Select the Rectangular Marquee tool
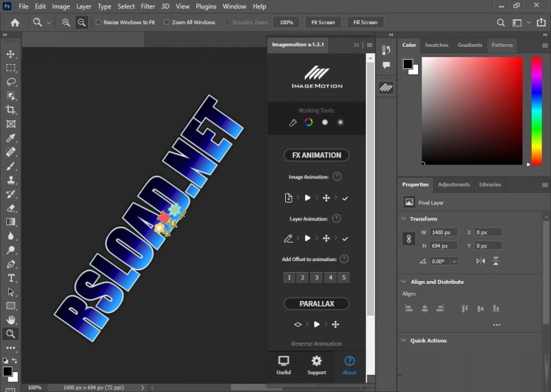This screenshot has width=551, height=392. point(10,68)
